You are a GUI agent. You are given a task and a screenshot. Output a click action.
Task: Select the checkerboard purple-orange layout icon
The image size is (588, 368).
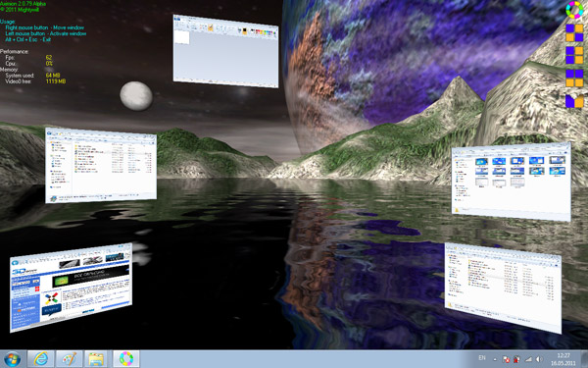(x=574, y=32)
